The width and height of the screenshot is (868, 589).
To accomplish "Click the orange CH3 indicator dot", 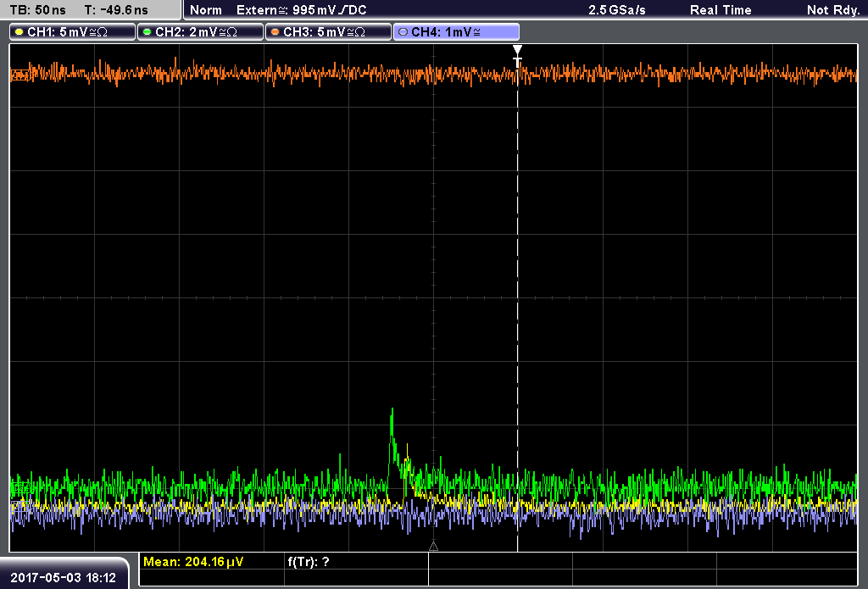I will [x=275, y=32].
